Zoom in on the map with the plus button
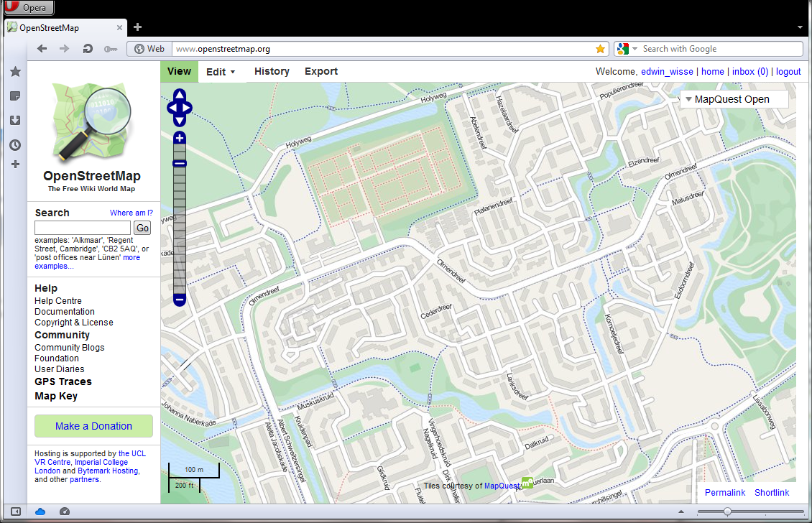 (x=180, y=138)
